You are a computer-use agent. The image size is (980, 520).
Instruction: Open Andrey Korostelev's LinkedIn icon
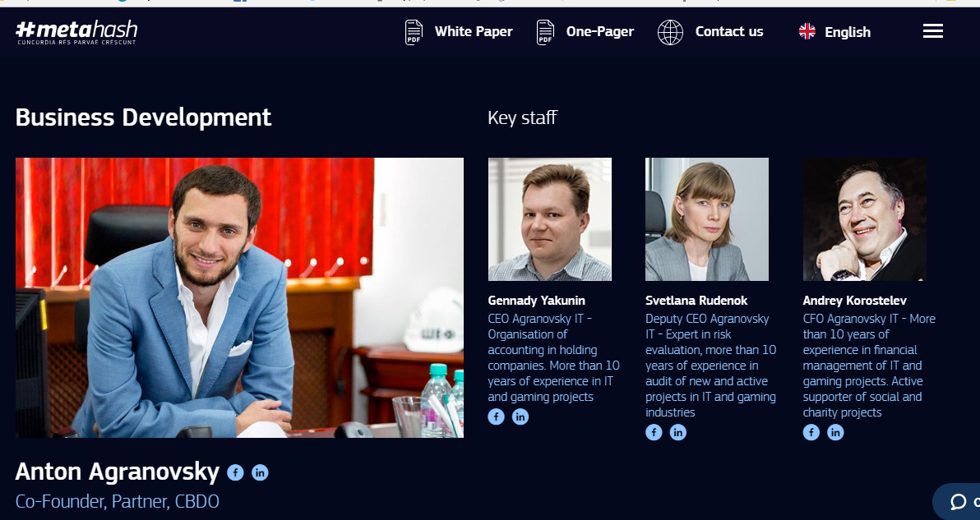835,432
